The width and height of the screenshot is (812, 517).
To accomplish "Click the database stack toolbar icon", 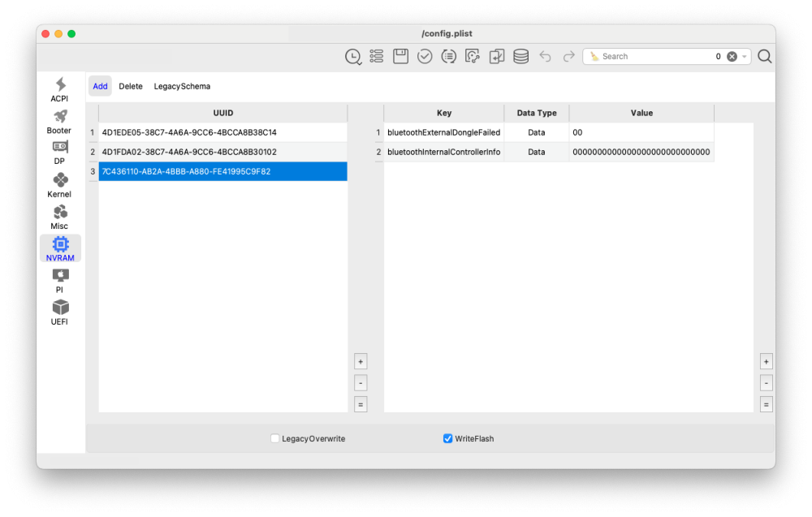I will (x=521, y=56).
